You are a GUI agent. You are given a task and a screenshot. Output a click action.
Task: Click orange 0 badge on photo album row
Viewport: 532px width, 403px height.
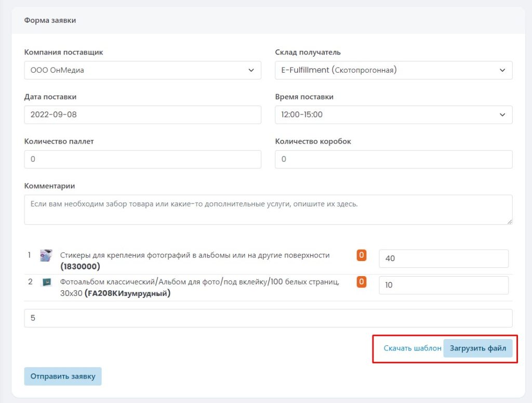click(x=362, y=282)
